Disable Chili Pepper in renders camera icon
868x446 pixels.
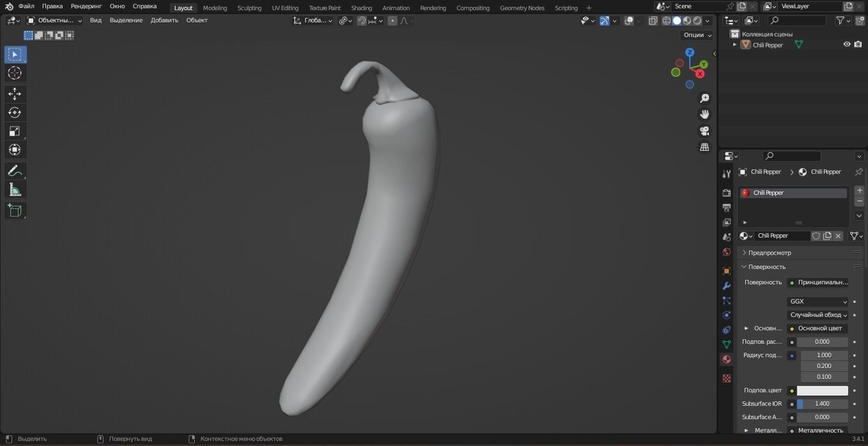click(858, 45)
